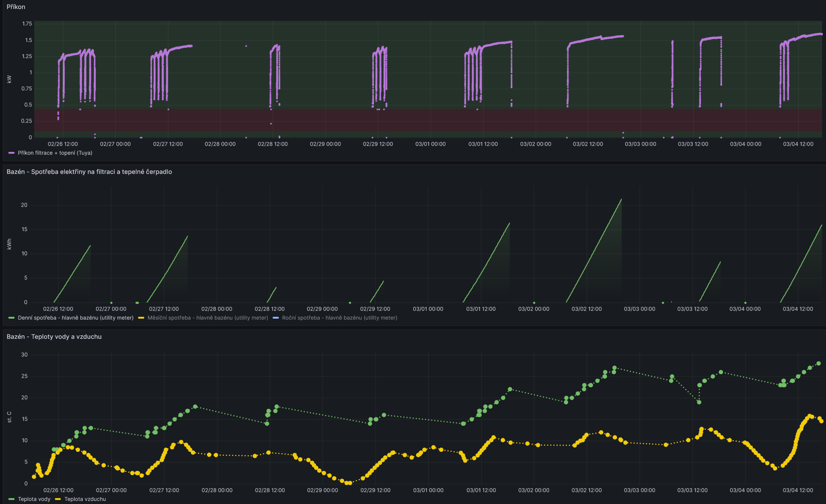Click yellow swatch beside Teplota vzduchu
Image resolution: width=826 pixels, height=504 pixels.
pos(58,499)
